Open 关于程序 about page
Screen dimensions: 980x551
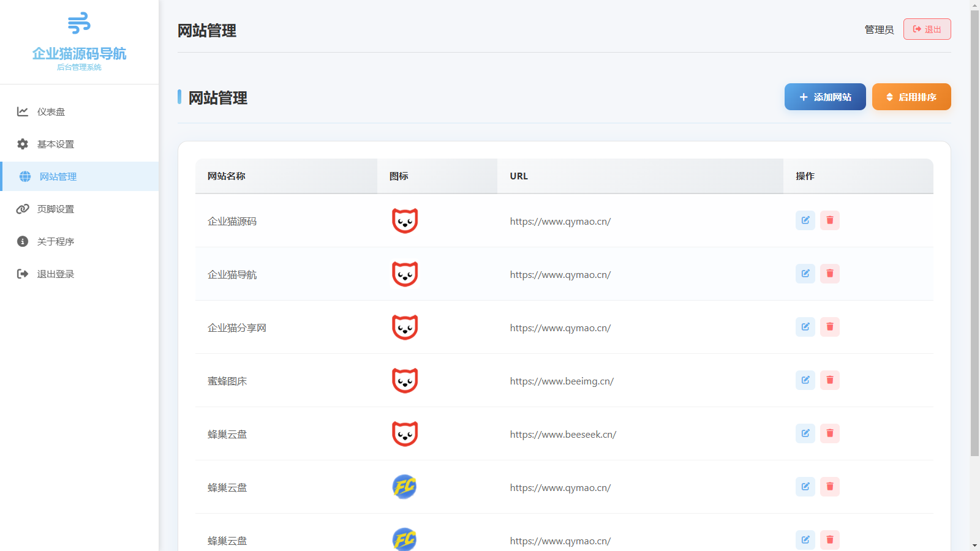pos(55,241)
